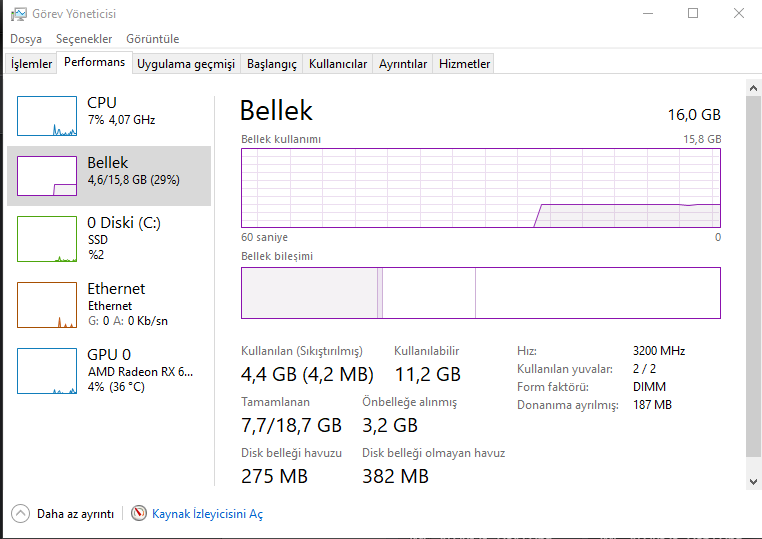Screen dimensions: 762x539
Task: Open the Dosya menu
Action: (26, 39)
